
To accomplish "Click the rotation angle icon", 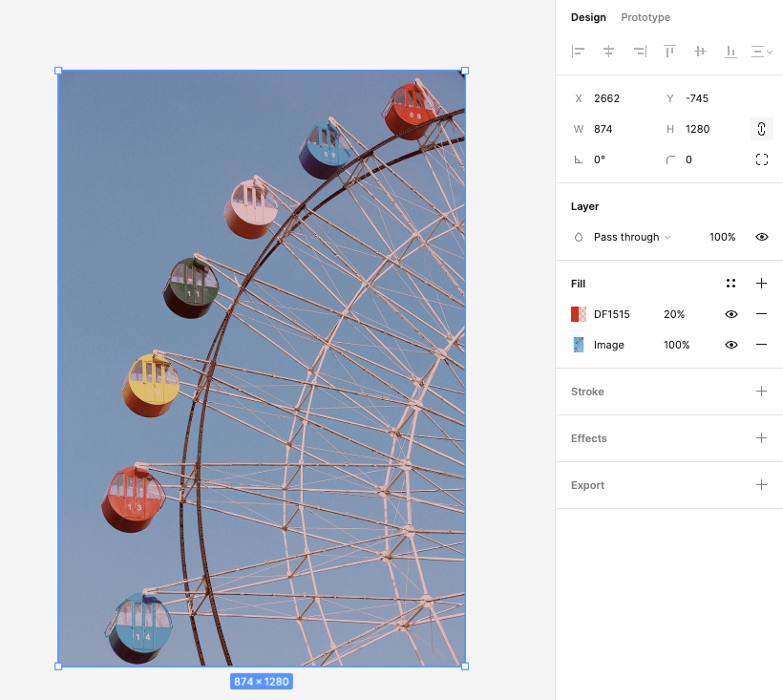I will (x=579, y=159).
